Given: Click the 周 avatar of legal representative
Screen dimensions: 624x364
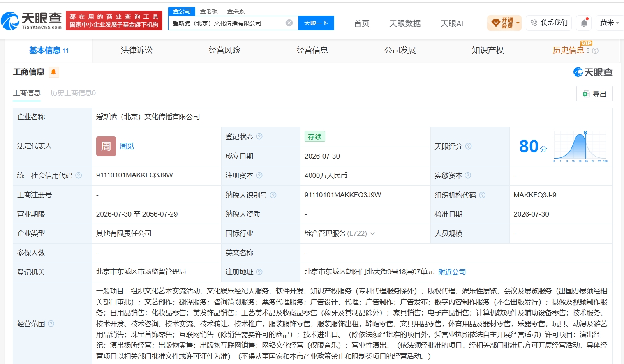Looking at the screenshot, I should (x=106, y=146).
